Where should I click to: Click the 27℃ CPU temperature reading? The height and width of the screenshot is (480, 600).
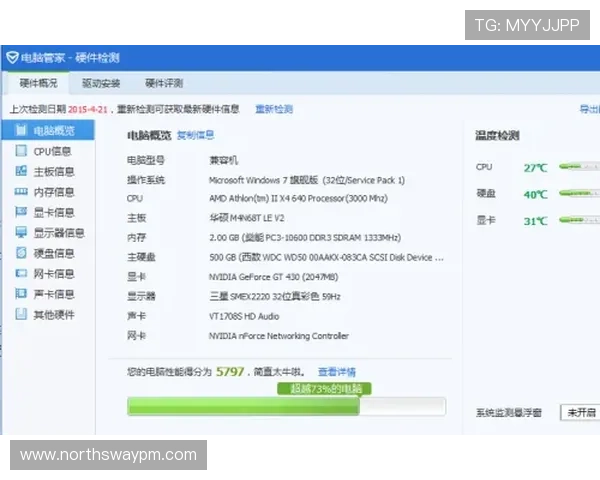535,168
